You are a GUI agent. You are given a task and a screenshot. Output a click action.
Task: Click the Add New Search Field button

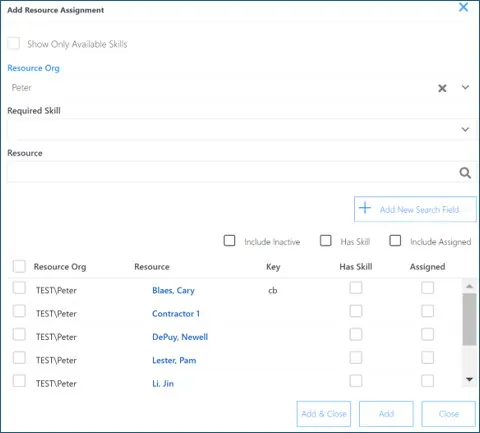pos(415,209)
